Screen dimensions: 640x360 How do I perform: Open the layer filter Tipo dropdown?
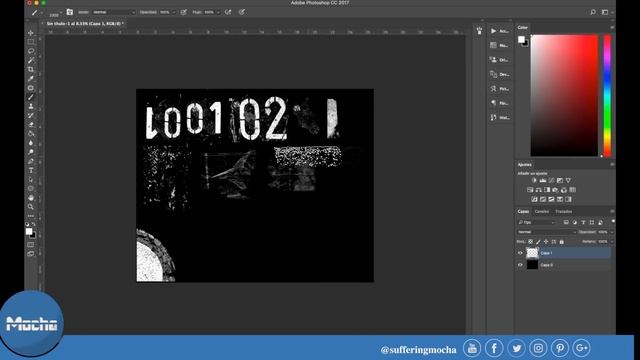pos(537,222)
